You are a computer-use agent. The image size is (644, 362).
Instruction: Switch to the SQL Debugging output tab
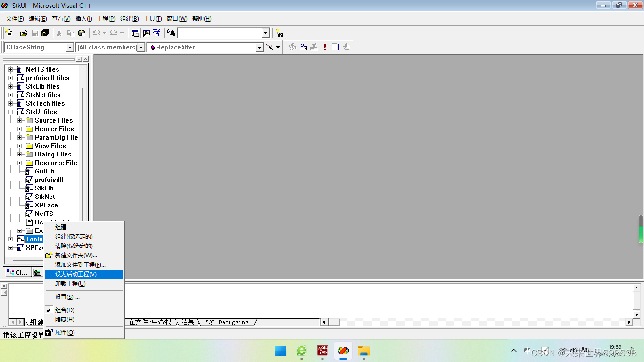point(227,322)
